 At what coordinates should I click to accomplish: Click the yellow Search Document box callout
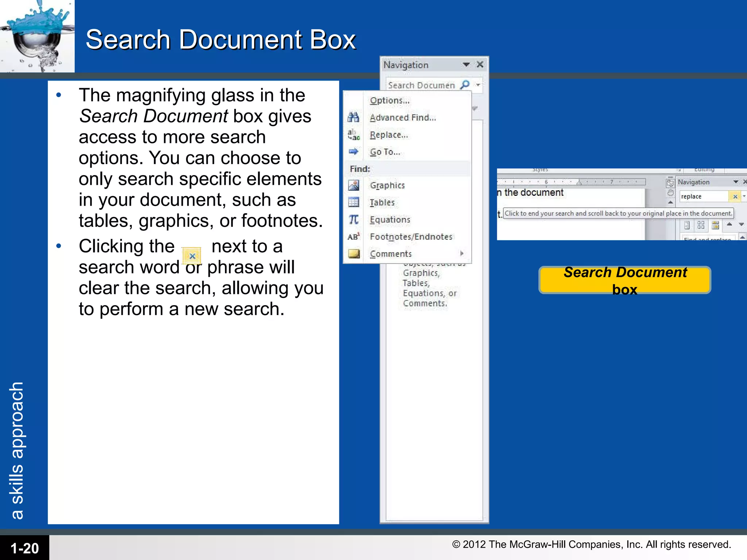pos(625,280)
